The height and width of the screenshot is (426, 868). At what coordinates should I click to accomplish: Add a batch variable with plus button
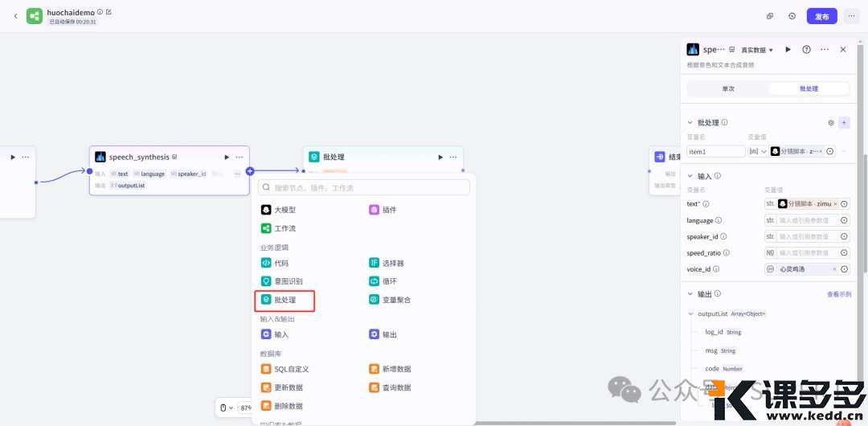pyautogui.click(x=843, y=123)
